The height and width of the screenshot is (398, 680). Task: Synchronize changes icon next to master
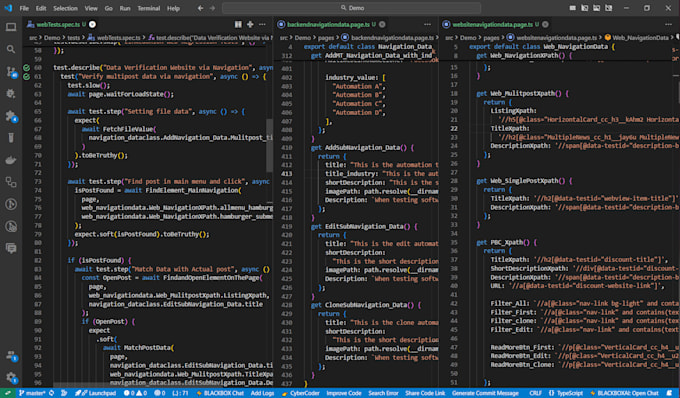tap(52, 393)
